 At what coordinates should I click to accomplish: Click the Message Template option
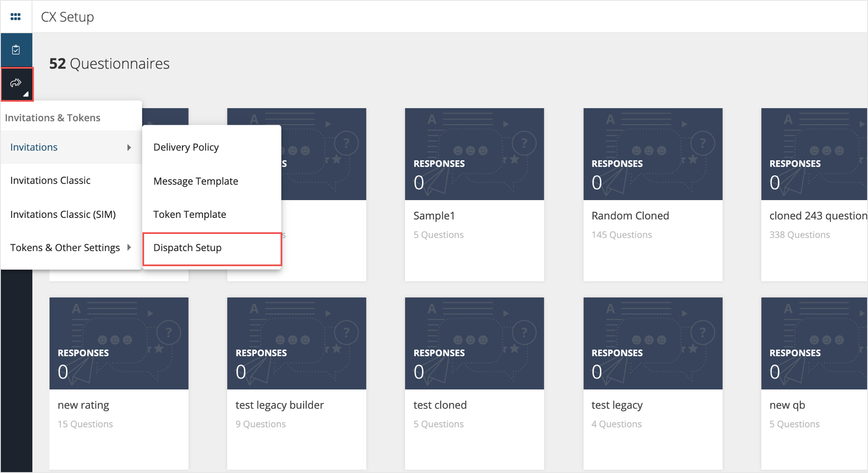[x=196, y=181]
